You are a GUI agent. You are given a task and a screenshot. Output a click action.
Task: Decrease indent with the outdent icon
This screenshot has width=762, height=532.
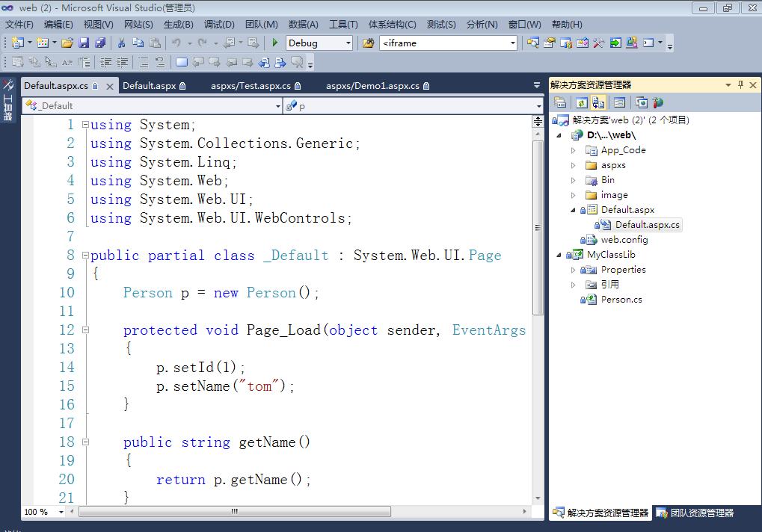(x=105, y=62)
